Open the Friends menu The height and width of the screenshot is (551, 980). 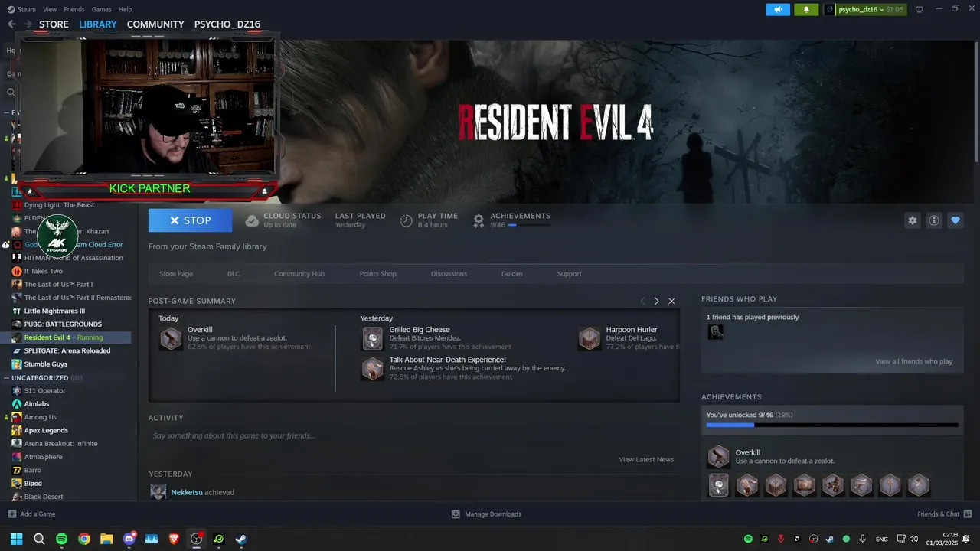[74, 9]
